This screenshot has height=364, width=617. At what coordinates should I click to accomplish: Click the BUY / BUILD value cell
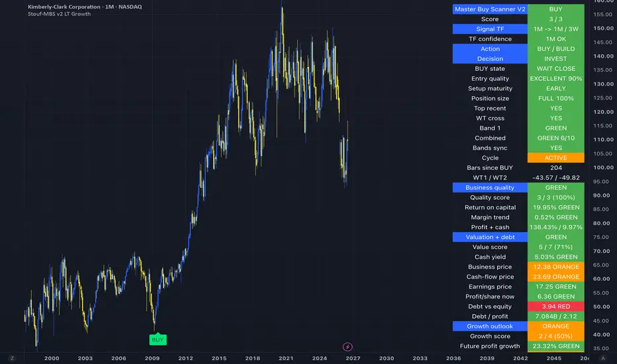tap(555, 49)
